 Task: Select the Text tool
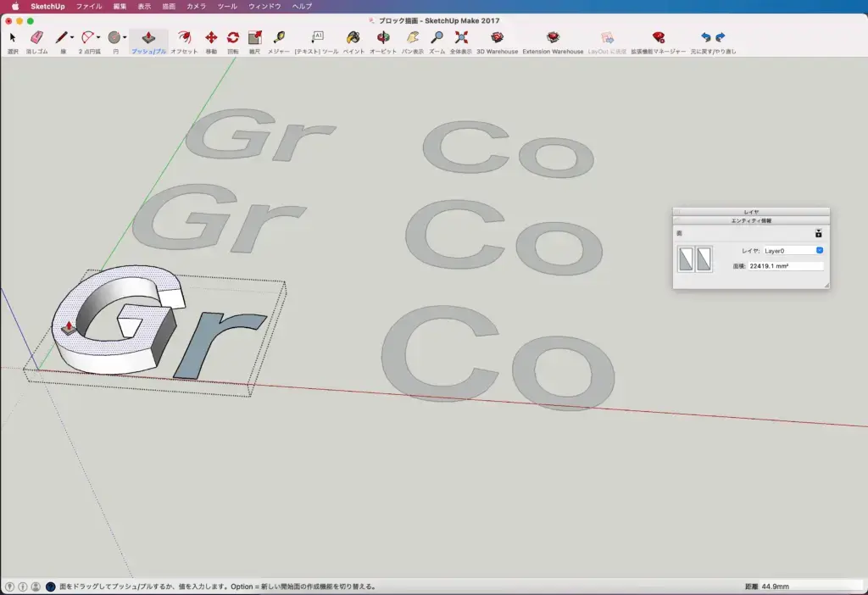(x=317, y=37)
